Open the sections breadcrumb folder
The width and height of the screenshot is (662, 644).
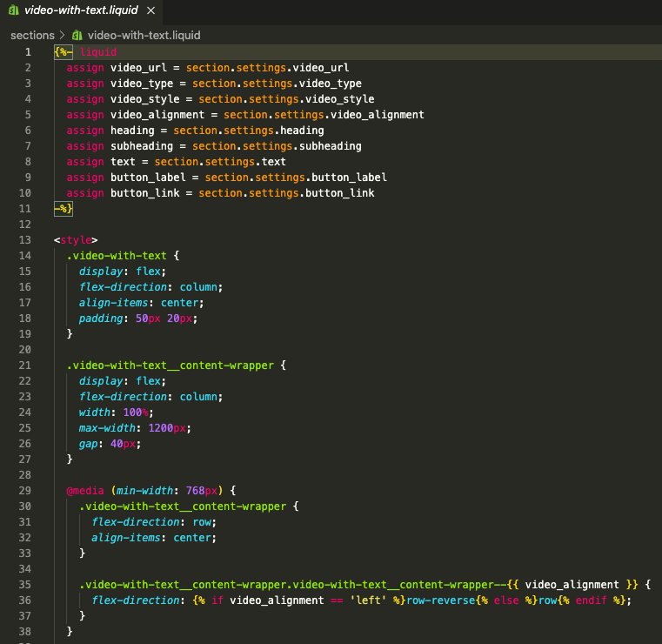point(32,36)
